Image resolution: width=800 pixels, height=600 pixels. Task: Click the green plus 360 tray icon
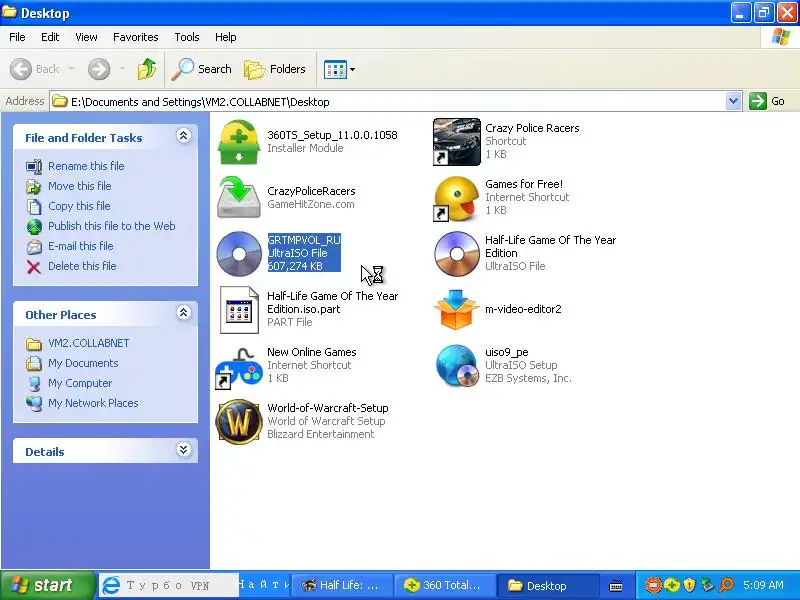point(671,585)
